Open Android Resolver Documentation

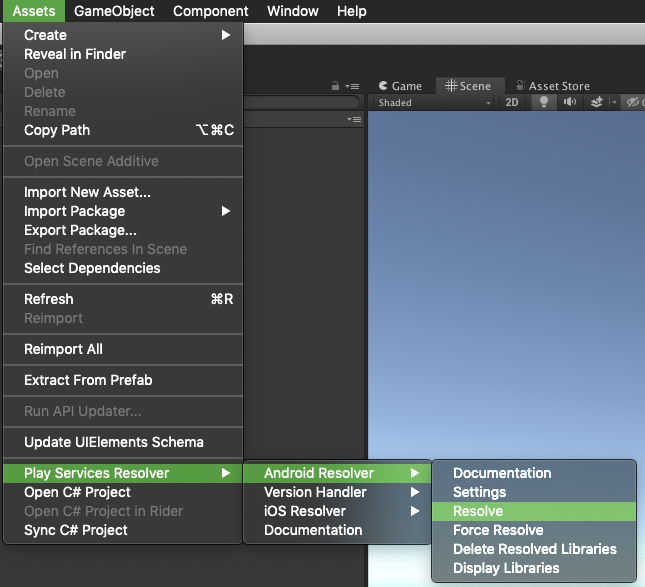[534, 473]
